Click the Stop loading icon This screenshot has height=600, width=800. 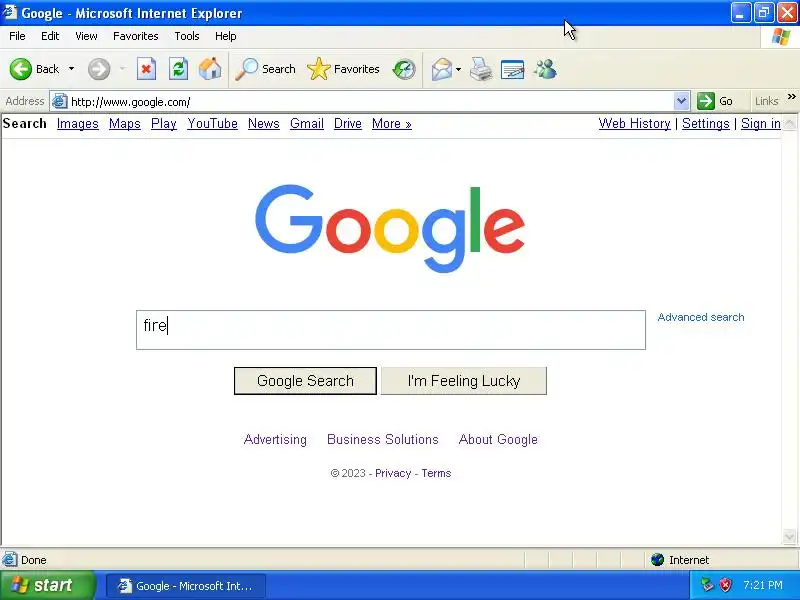point(146,69)
